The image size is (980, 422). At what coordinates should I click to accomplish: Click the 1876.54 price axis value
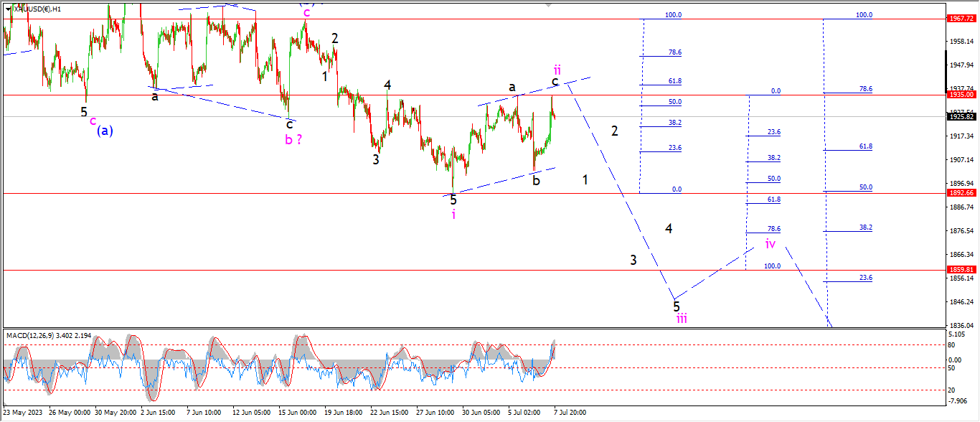click(x=960, y=231)
